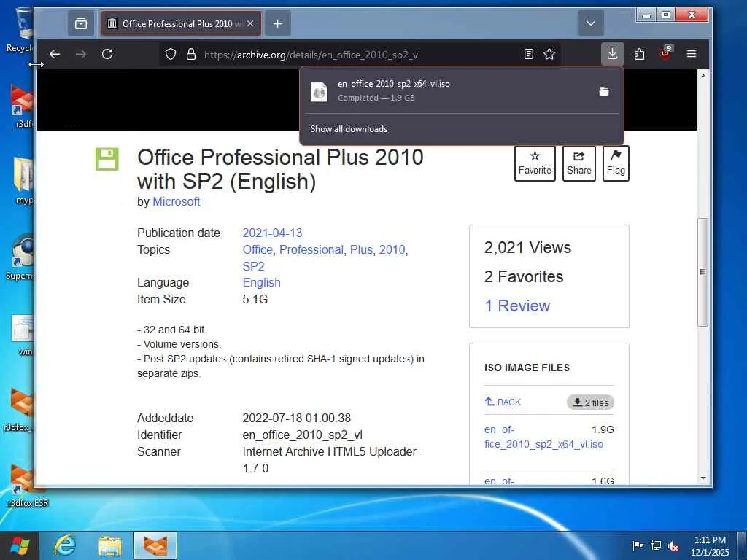This screenshot has height=560, width=747.
Task: Close the Office Professional Plus tab
Action: 251,23
